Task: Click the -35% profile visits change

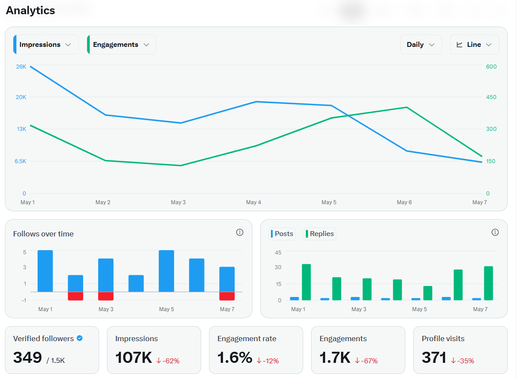Action: tap(463, 361)
